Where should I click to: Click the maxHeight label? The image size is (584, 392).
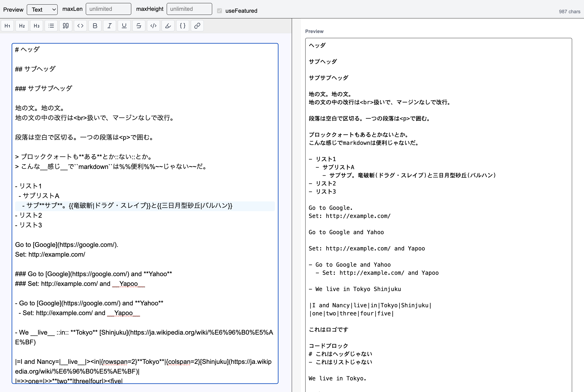(150, 9)
